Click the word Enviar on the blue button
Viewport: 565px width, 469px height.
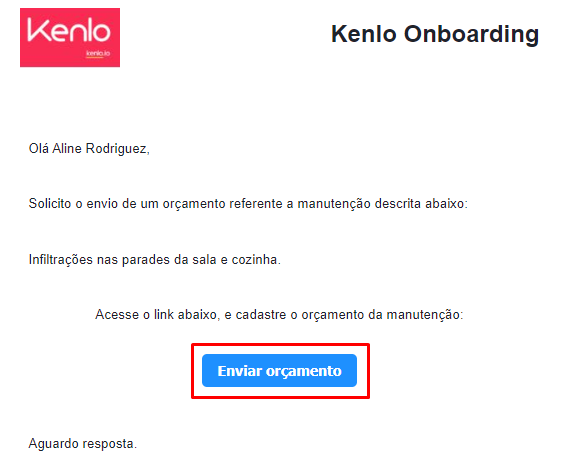(x=240, y=371)
